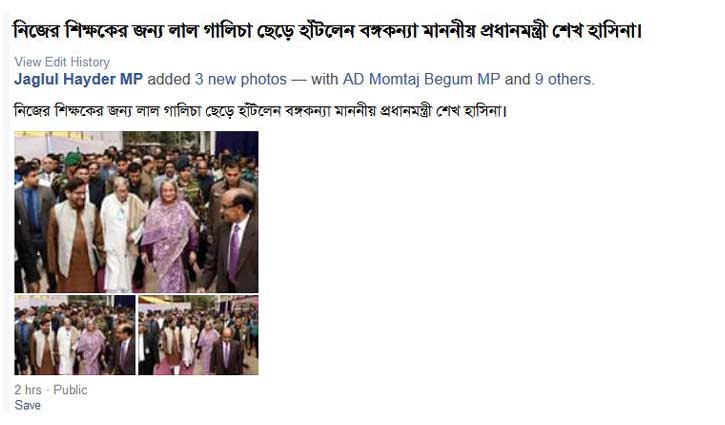This screenshot has height=425, width=725.
Task: Visit Jaglul Hayder MP's profile
Action: pos(79,79)
